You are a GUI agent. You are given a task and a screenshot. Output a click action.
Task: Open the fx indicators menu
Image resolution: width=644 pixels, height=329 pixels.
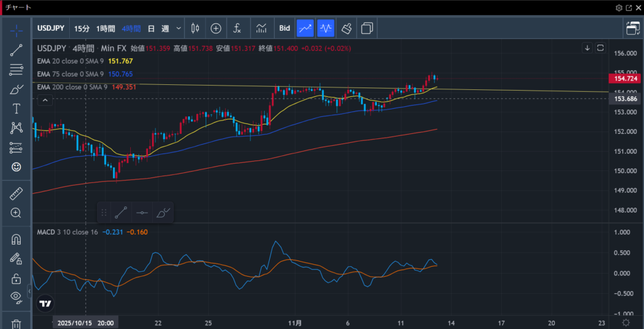coord(237,28)
